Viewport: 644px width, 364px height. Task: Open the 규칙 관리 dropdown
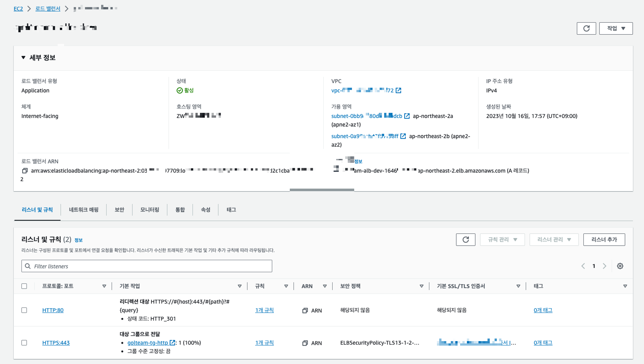point(502,240)
